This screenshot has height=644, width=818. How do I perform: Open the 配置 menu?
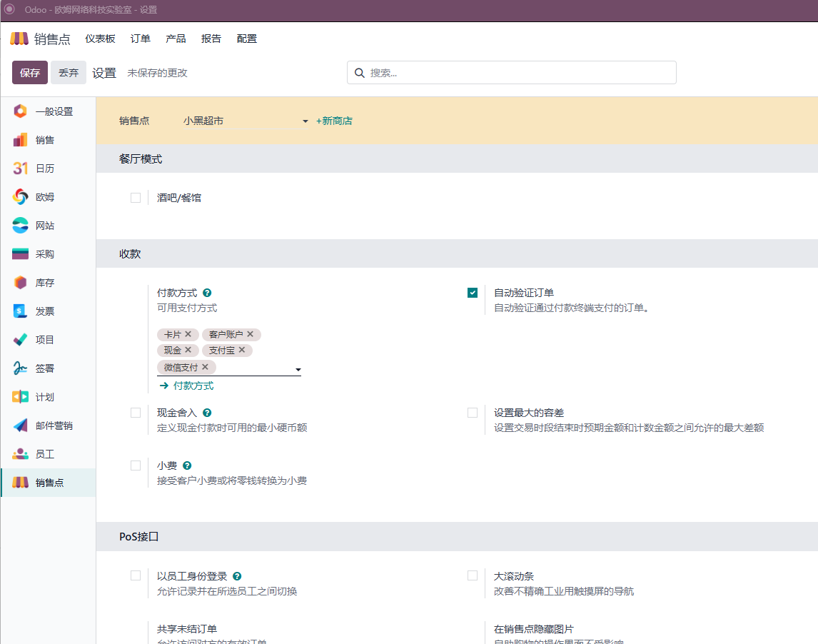point(247,39)
